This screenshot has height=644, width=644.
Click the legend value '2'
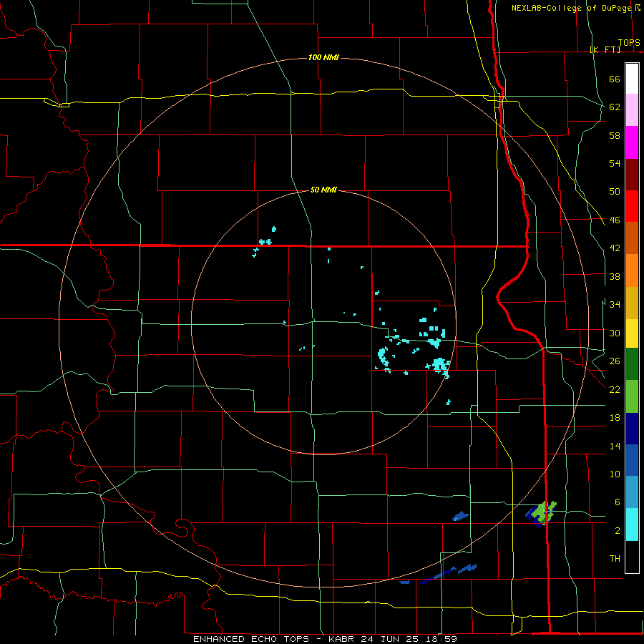[x=618, y=531]
